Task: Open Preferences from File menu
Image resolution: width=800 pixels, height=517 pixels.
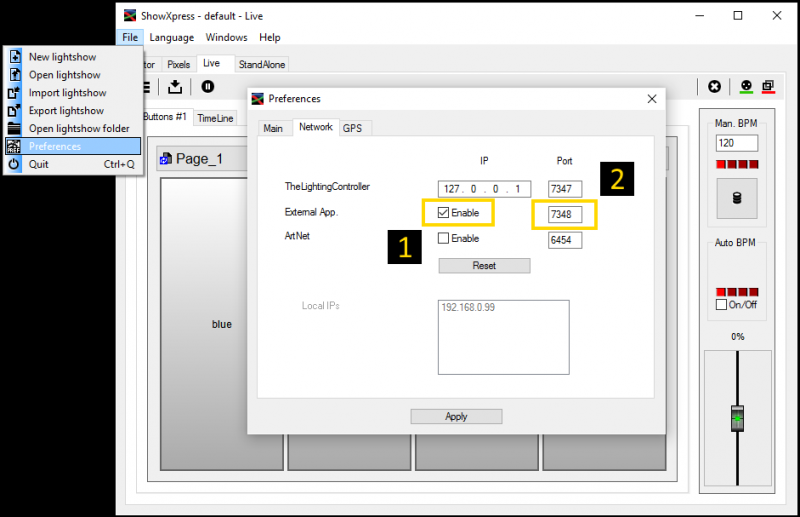Action: click(73, 146)
